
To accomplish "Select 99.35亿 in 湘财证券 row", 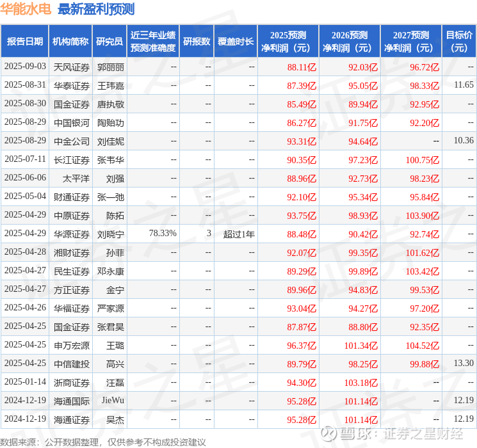I will [x=363, y=253].
